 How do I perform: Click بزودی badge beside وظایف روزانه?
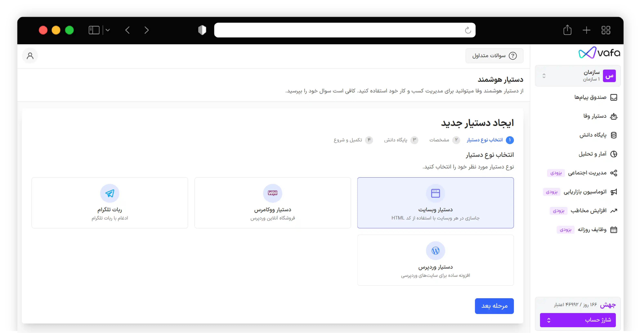tap(565, 230)
